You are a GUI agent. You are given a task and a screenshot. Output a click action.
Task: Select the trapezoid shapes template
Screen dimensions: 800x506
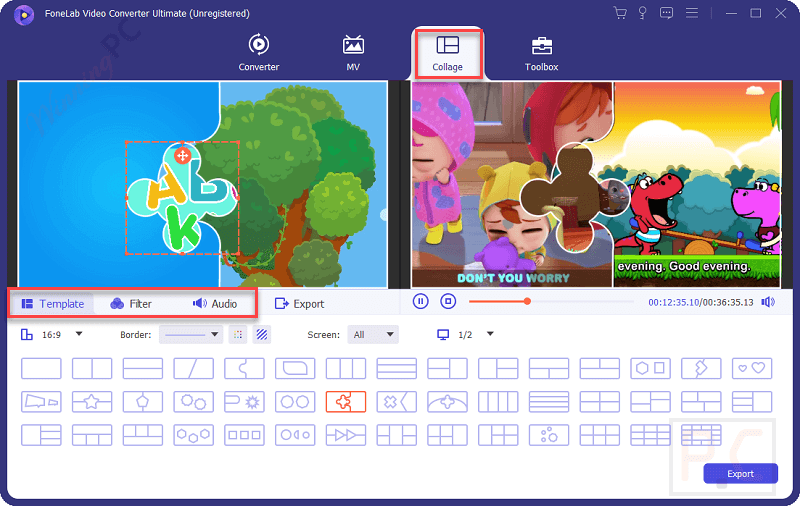[41, 402]
